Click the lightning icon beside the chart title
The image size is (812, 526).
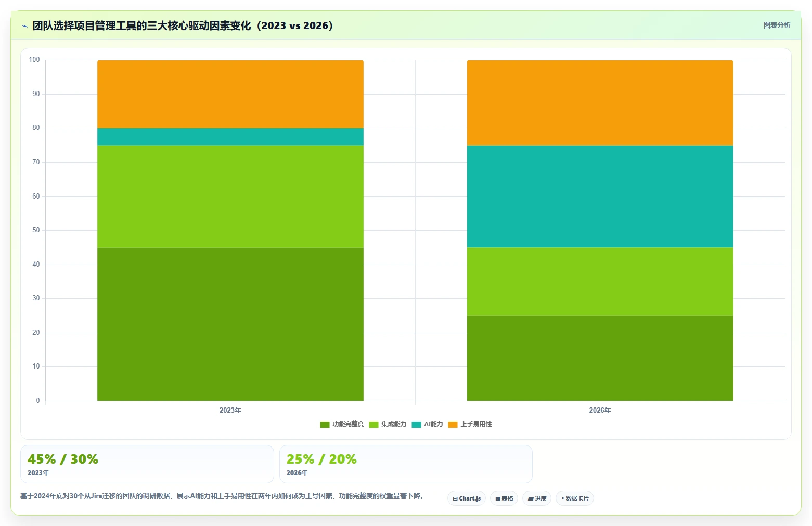coord(24,26)
